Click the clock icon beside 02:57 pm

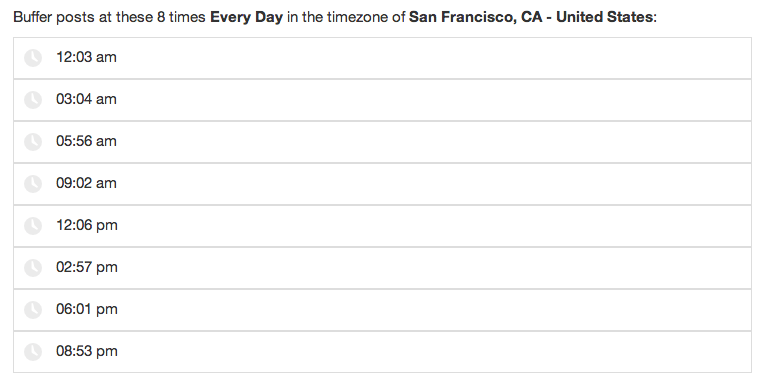[33, 268]
